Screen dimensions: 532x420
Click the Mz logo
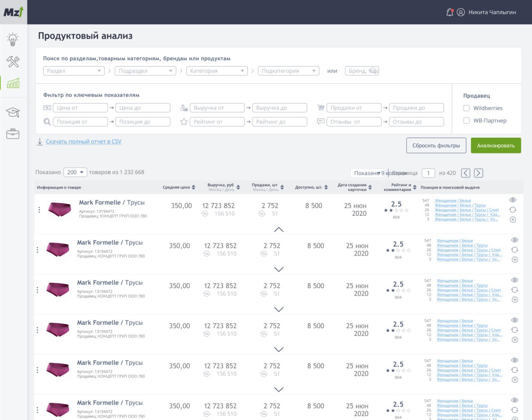[x=14, y=12]
